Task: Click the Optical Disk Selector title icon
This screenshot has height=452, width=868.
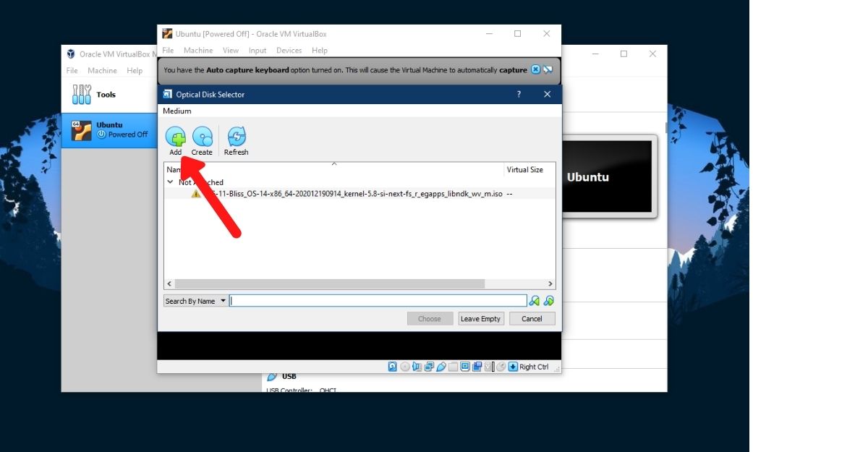Action: pyautogui.click(x=168, y=94)
